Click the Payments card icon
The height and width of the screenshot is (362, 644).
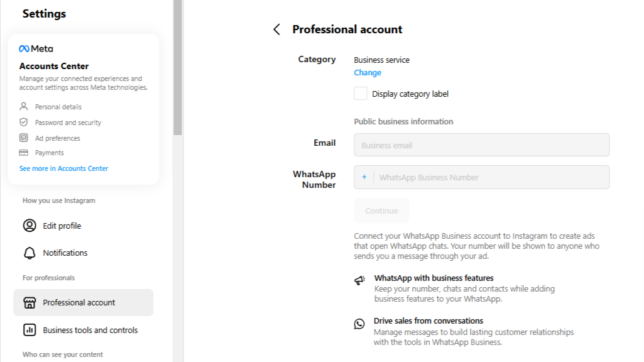click(23, 153)
